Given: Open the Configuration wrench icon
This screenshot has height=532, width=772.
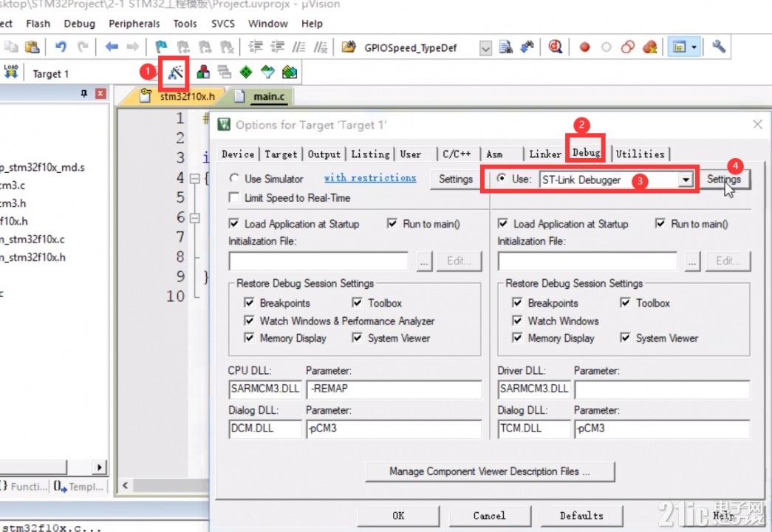Looking at the screenshot, I should click(x=718, y=47).
